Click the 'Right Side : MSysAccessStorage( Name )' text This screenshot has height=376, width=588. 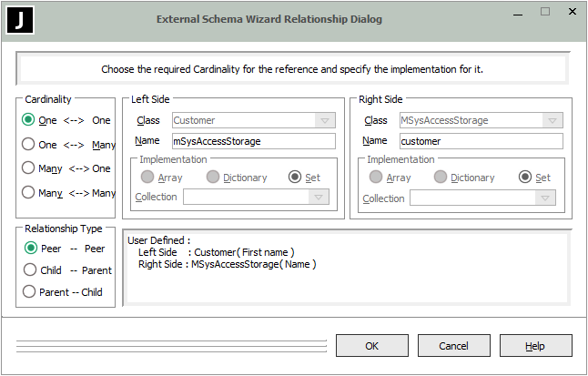[x=228, y=264]
